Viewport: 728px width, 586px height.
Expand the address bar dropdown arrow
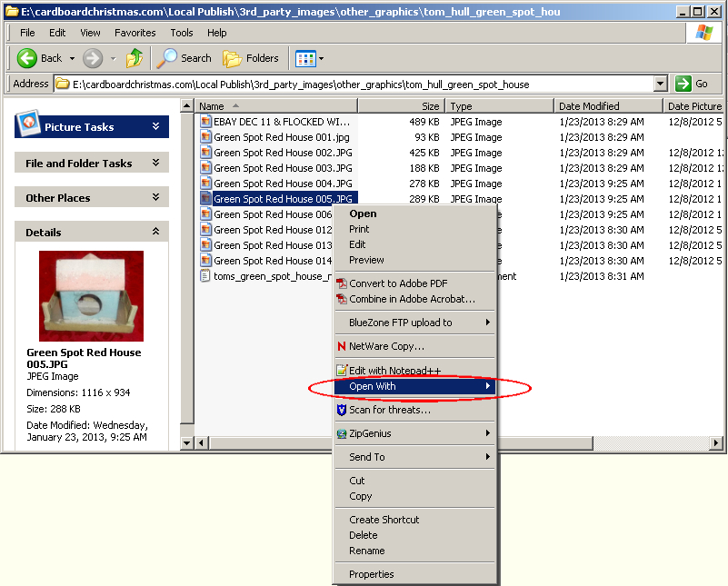[661, 84]
